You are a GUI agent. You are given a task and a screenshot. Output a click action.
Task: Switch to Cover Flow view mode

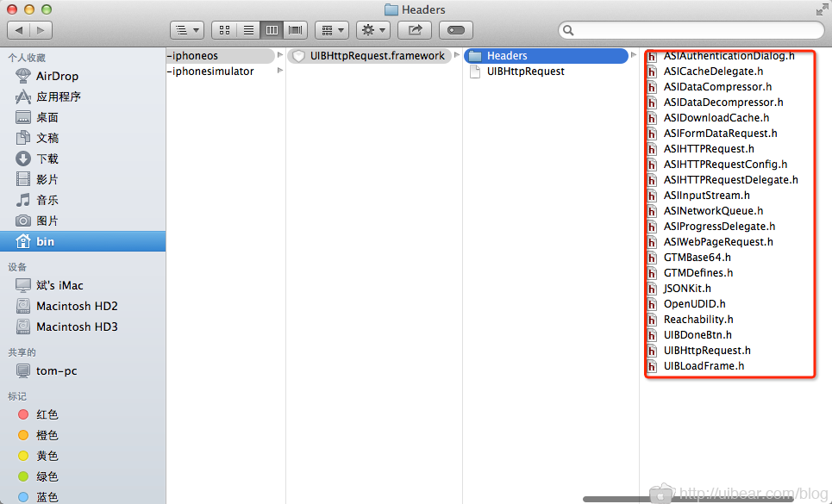[296, 30]
